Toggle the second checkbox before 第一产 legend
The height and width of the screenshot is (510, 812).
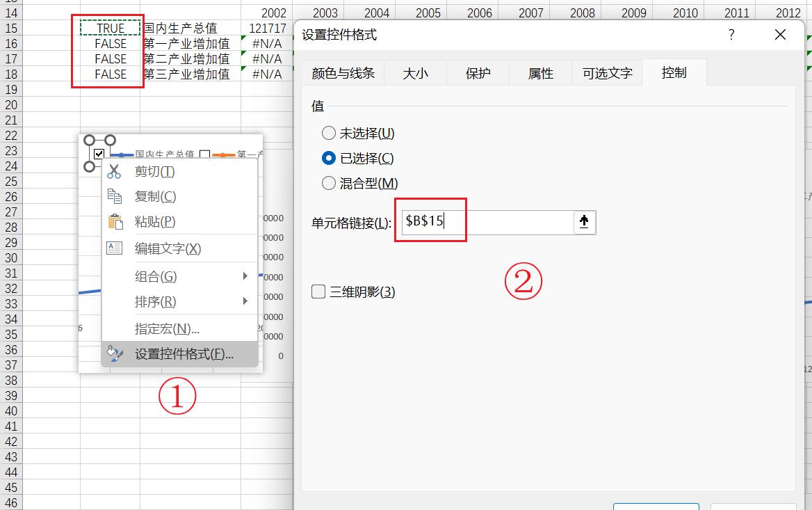[x=204, y=154]
